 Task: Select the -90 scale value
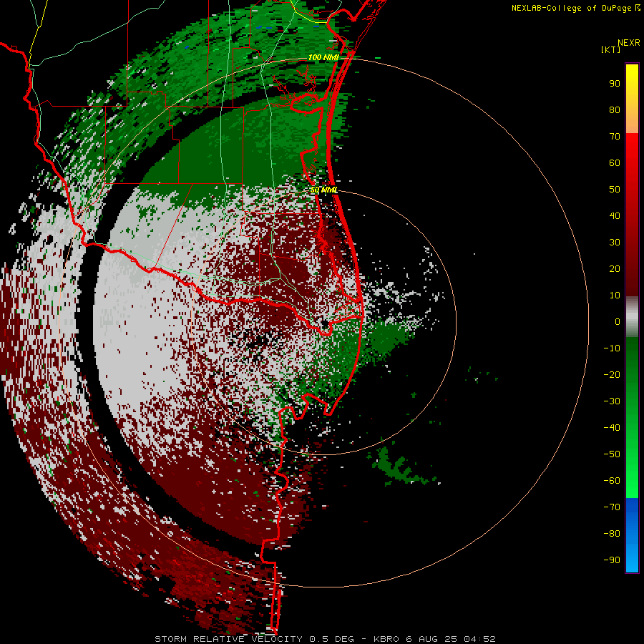(x=612, y=560)
